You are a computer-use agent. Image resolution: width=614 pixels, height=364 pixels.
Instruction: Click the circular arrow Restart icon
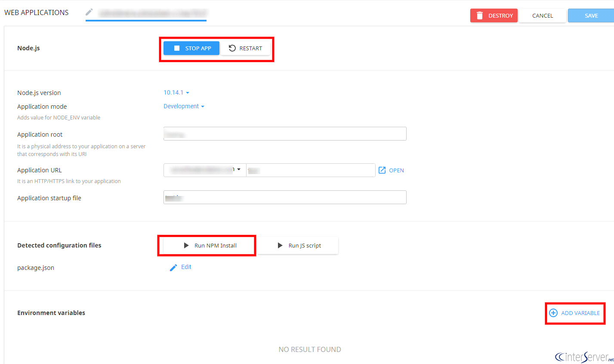pos(232,48)
